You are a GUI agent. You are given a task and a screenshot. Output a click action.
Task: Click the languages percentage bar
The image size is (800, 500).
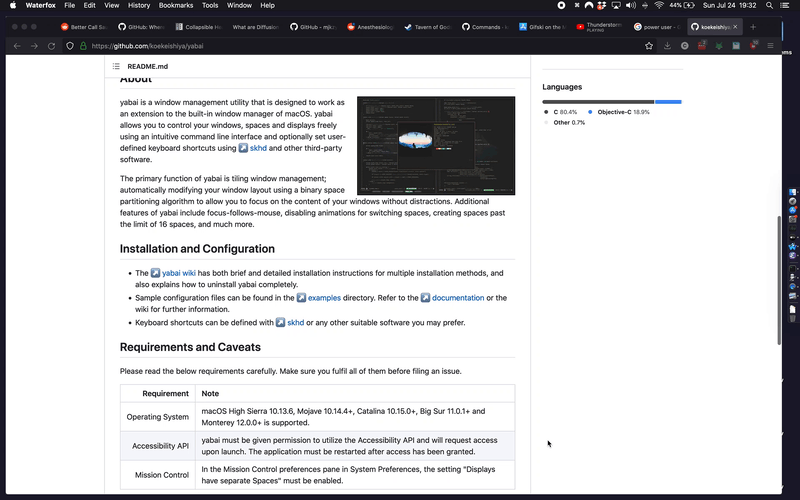tap(612, 102)
